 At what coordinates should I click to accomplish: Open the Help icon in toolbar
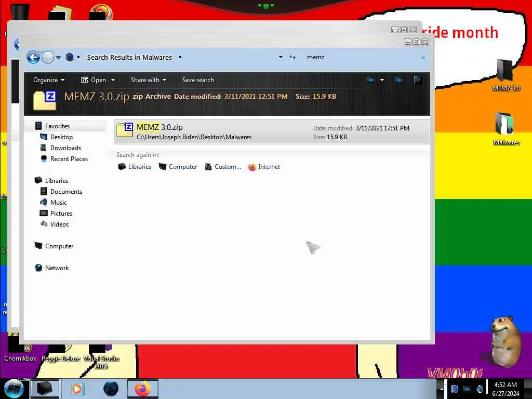418,80
